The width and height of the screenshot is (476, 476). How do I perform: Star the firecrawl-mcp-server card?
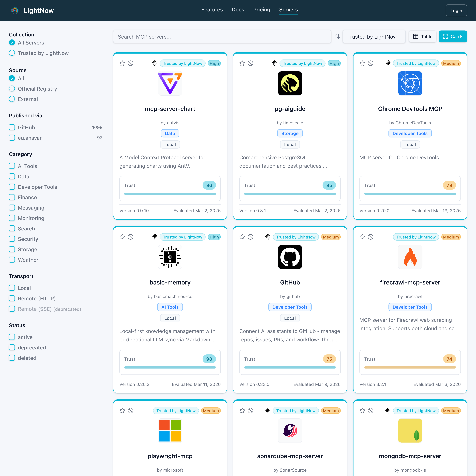(362, 237)
